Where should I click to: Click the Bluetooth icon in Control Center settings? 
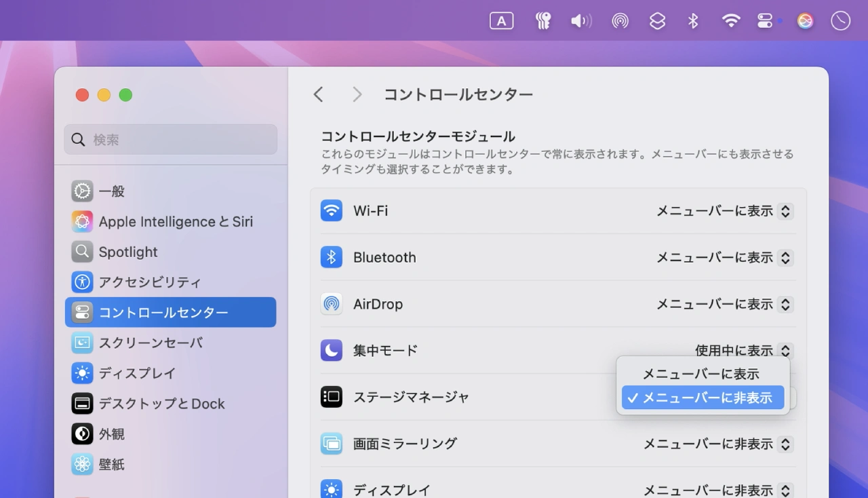tap(331, 257)
